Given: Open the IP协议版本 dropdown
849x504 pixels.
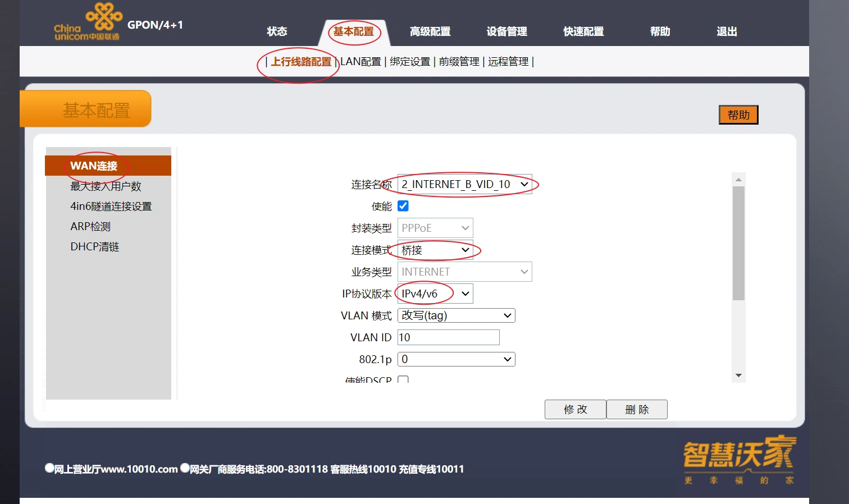Looking at the screenshot, I should point(435,294).
